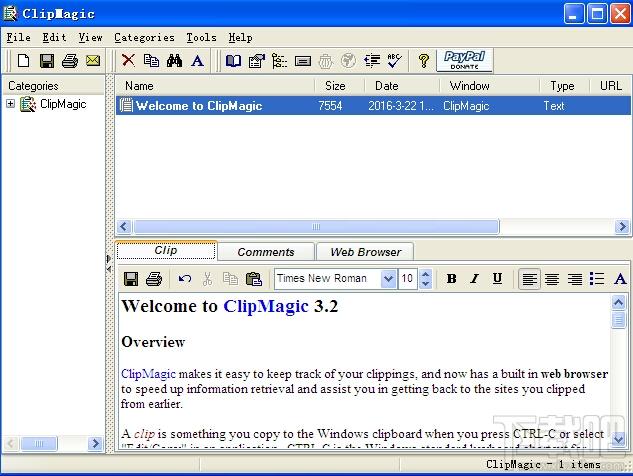
Task: Open the Edit menu
Action: pos(54,38)
